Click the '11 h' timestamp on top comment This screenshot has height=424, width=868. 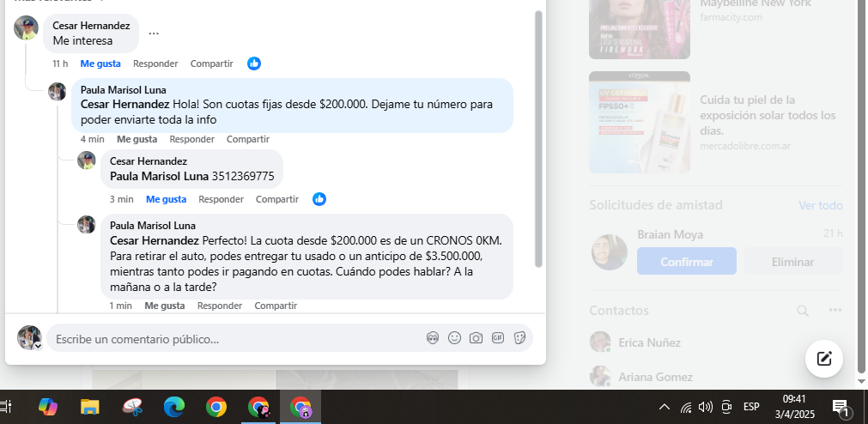(x=60, y=64)
